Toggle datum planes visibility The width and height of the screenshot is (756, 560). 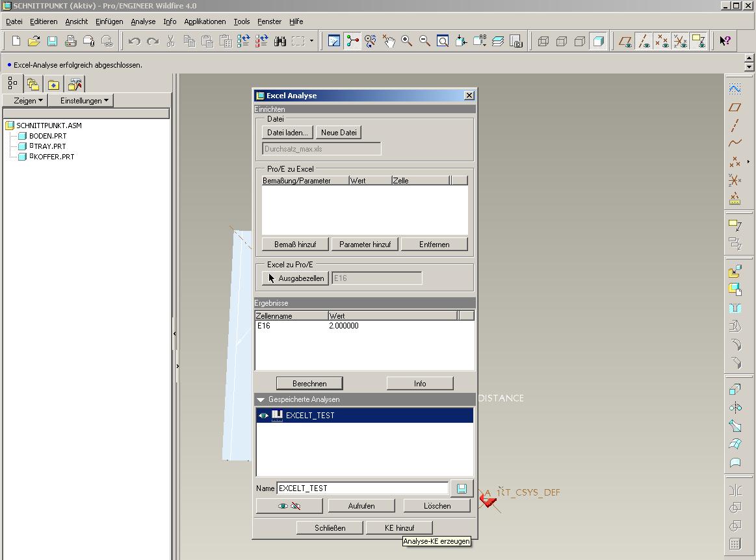[625, 41]
